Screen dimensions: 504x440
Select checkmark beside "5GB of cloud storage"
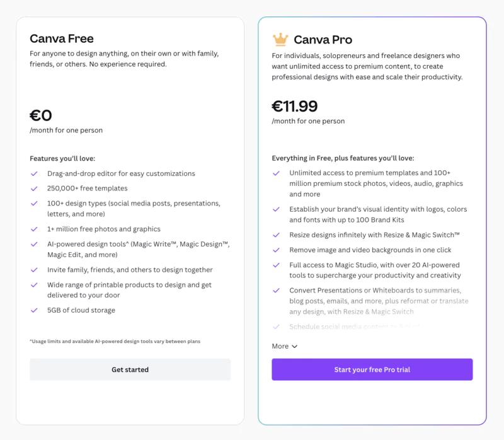33,310
